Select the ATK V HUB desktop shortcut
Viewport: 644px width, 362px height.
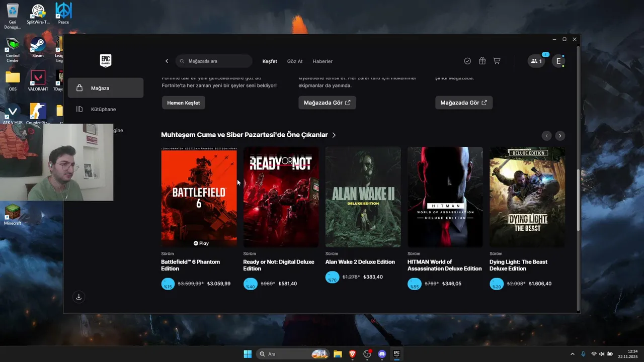(13, 114)
